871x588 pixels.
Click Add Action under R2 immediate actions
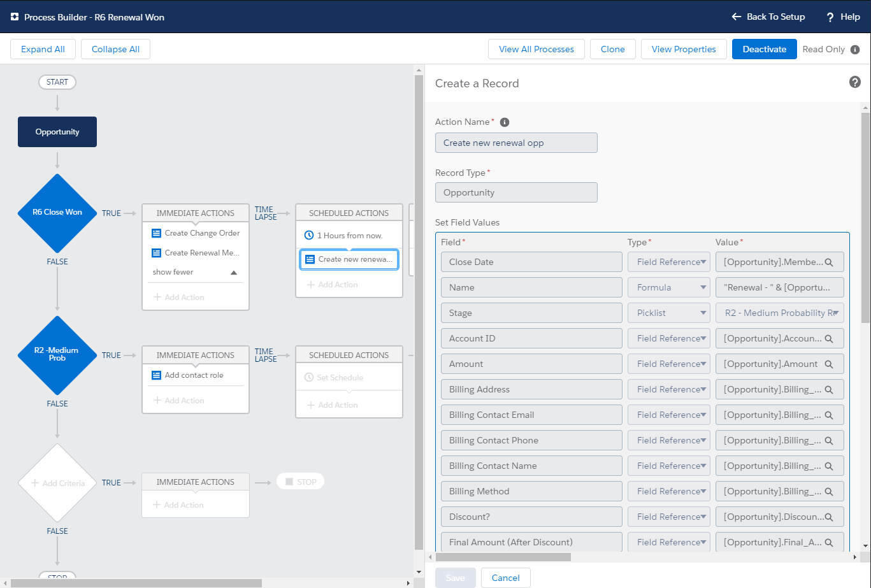point(179,401)
